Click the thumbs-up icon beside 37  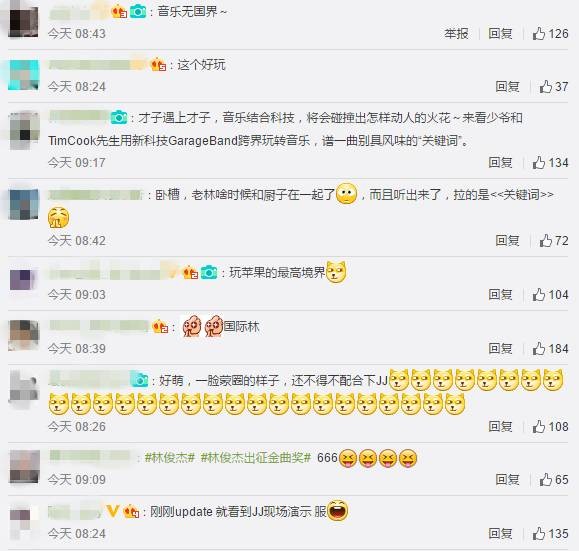(546, 87)
